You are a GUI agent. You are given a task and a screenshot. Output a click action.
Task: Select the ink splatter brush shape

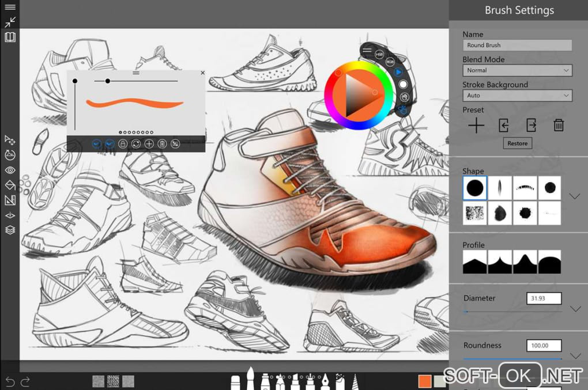pyautogui.click(x=525, y=213)
